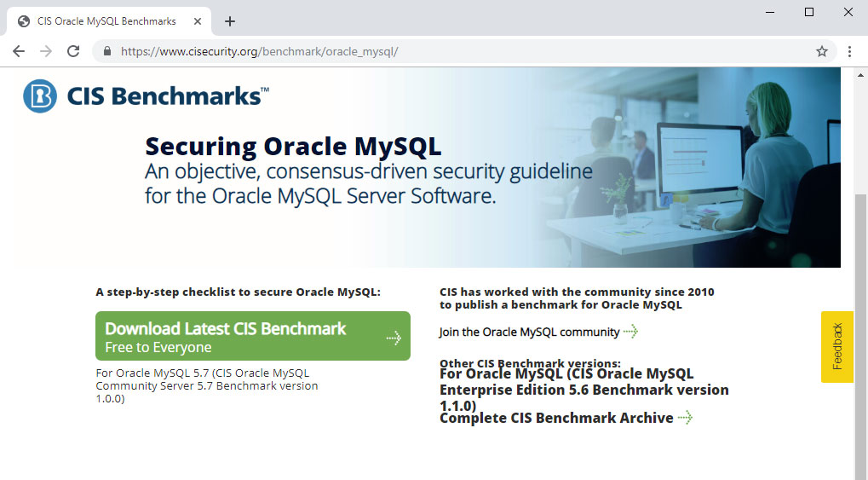
Task: Open the yellow Feedback tab
Action: [x=837, y=347]
